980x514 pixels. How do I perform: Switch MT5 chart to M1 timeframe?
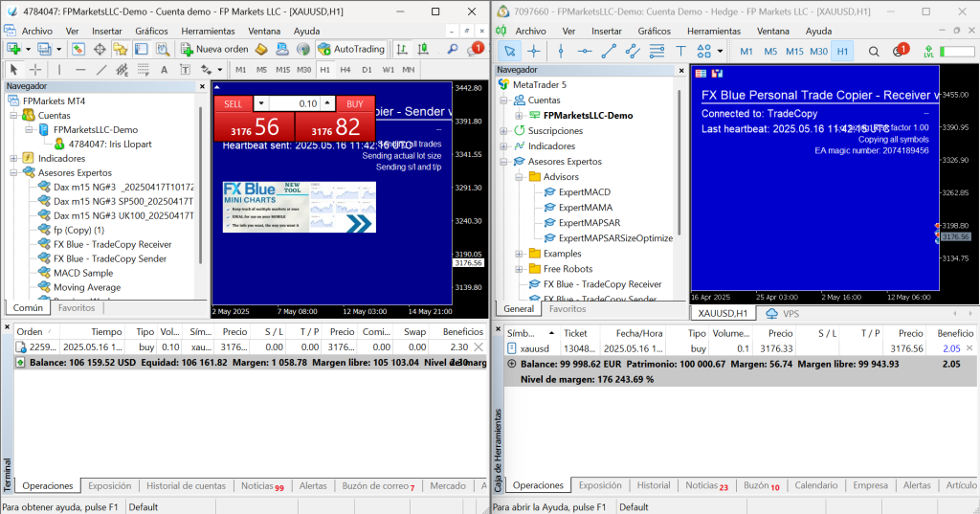coord(746,52)
